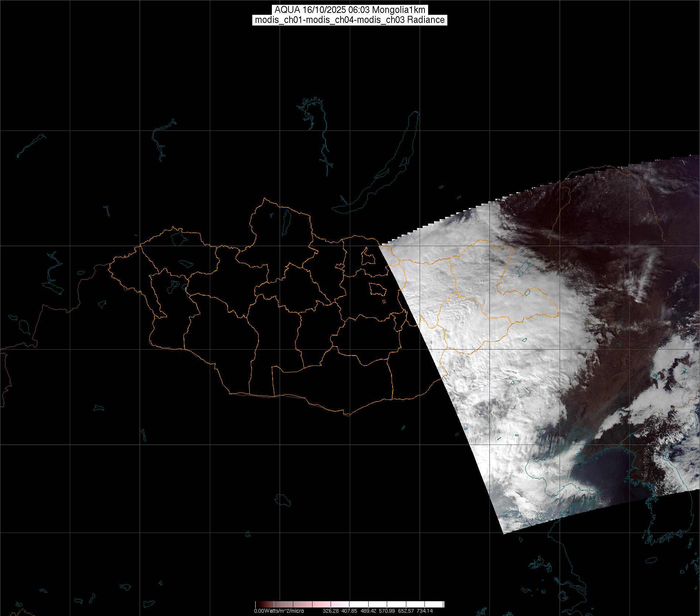Pick the pink segment of the radiance colorbar

318,604
